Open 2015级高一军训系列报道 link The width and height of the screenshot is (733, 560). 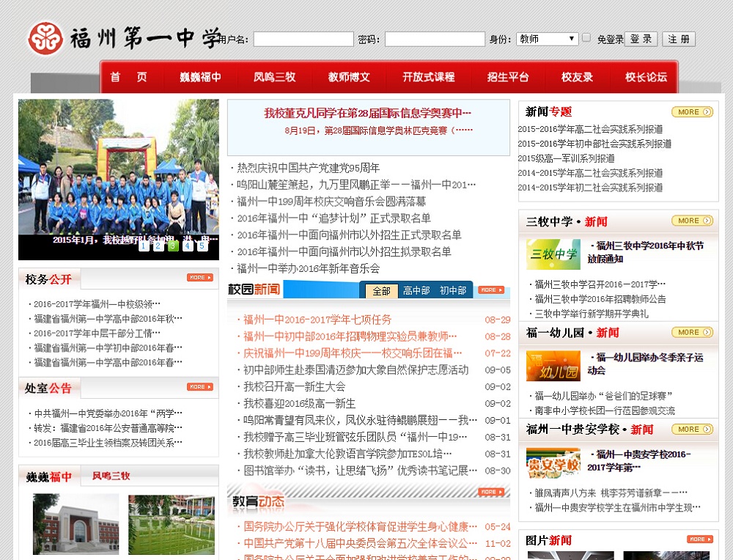coord(566,158)
